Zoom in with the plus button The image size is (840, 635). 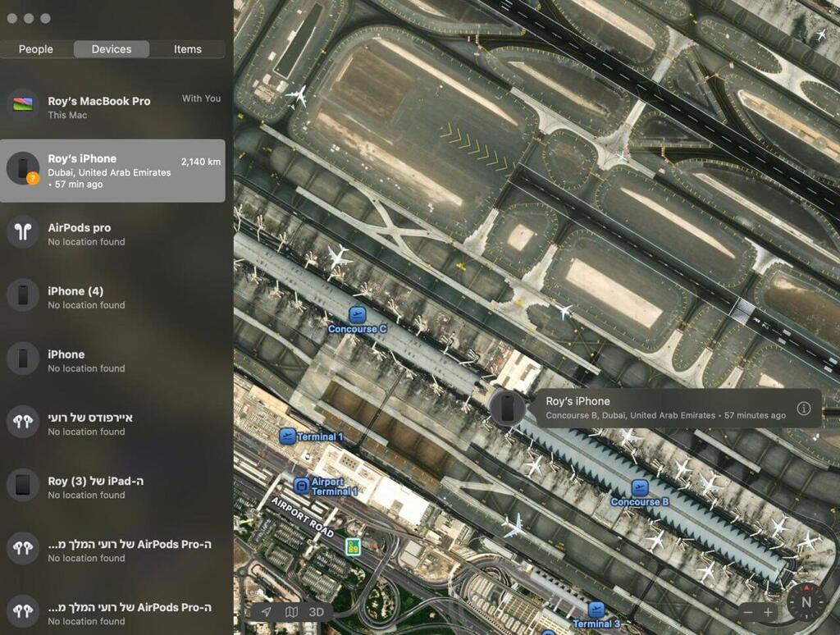coord(769,611)
